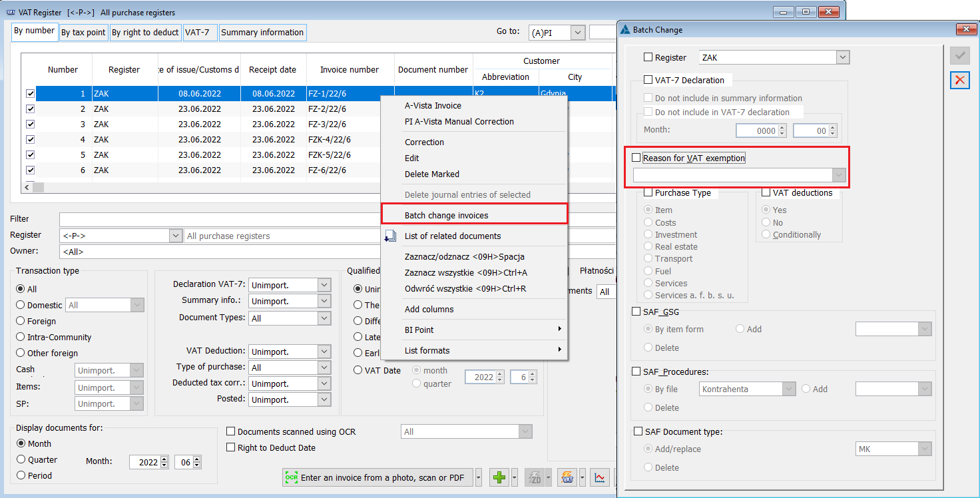This screenshot has height=498, width=980.
Task: Enable the VAT-7 Declaration checkbox
Action: click(x=648, y=80)
